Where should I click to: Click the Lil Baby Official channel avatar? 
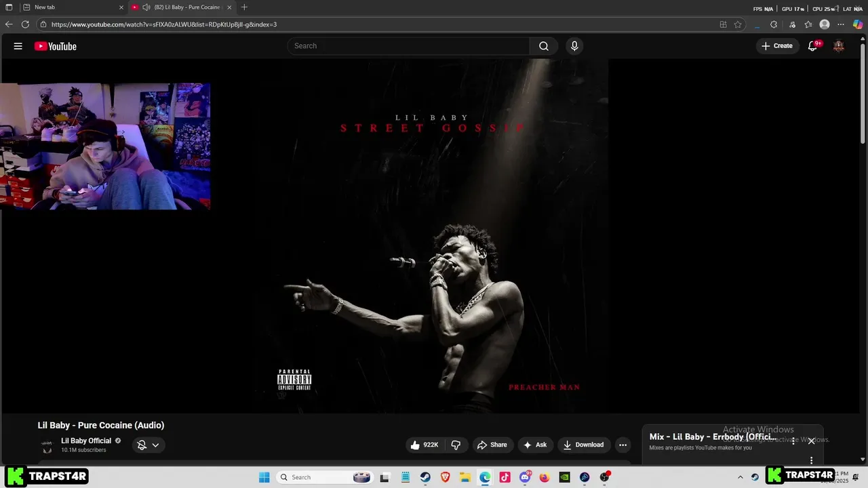pyautogui.click(x=47, y=445)
